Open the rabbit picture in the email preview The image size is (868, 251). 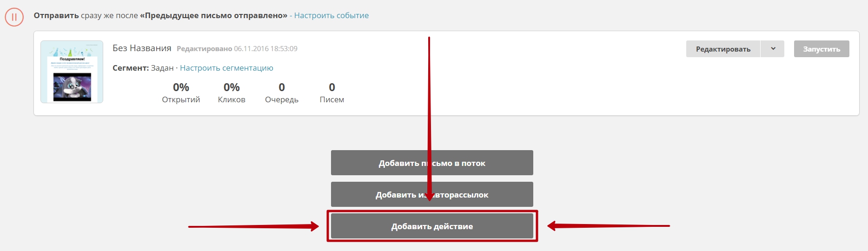point(72,87)
